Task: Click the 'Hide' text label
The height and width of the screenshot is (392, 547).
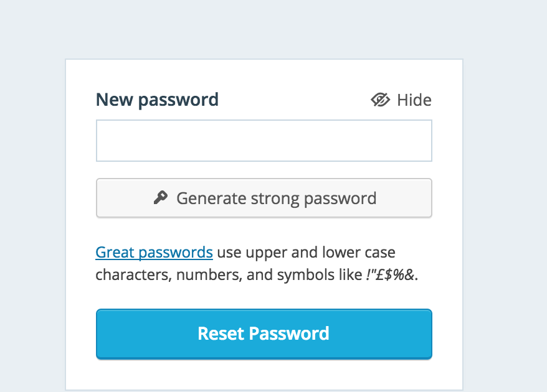Action: tap(414, 100)
